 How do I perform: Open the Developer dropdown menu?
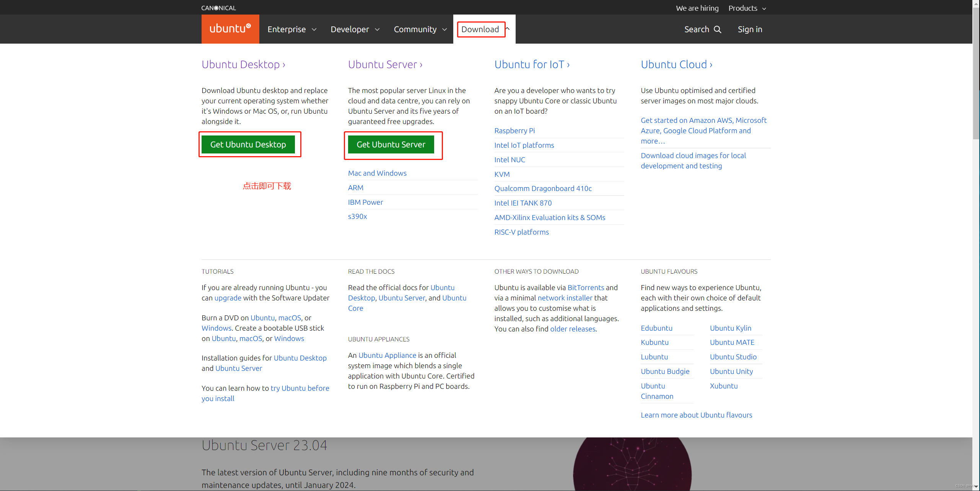pos(355,29)
